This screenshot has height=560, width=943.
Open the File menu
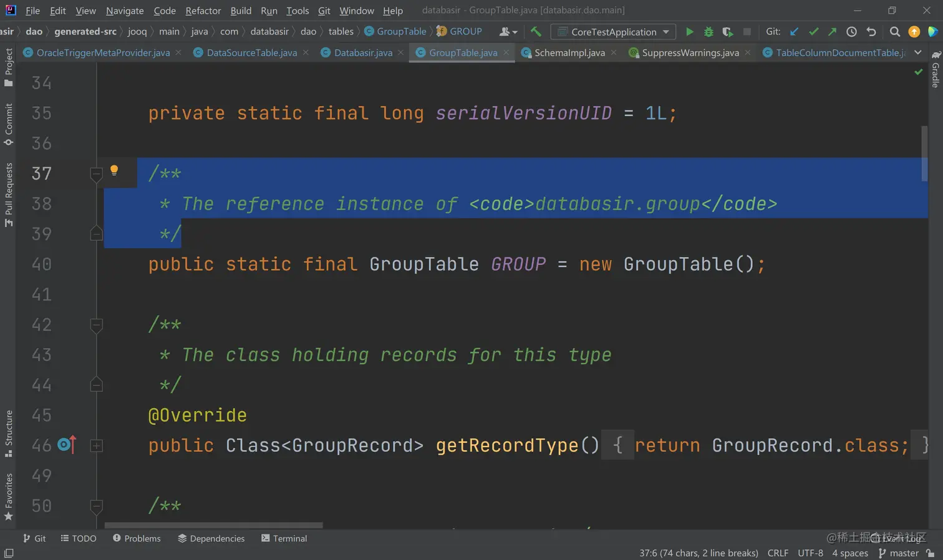[32, 11]
